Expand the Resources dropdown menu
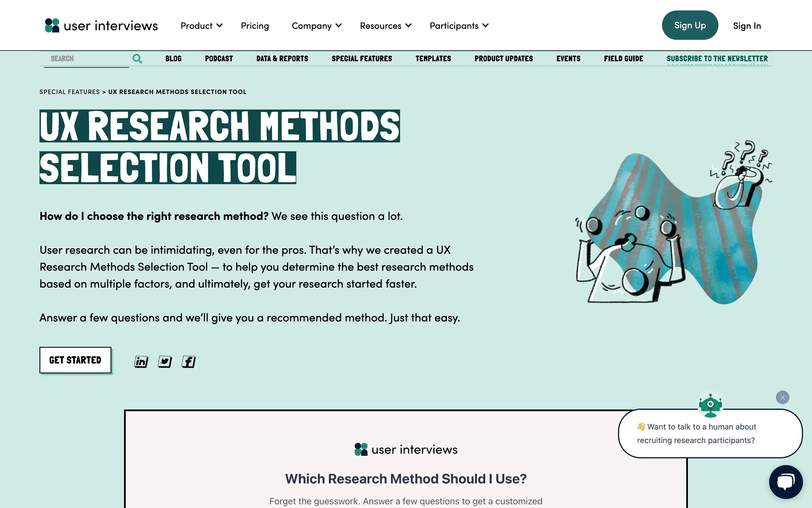 click(385, 26)
